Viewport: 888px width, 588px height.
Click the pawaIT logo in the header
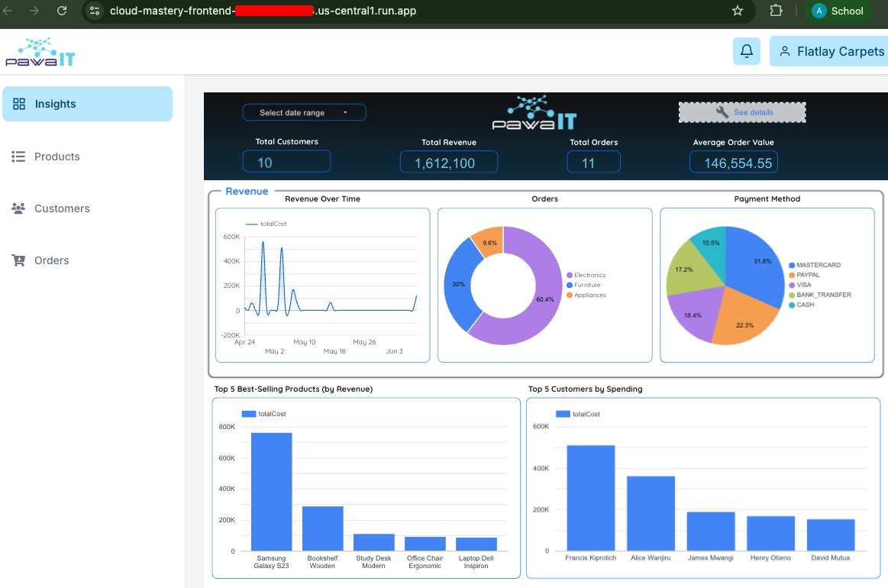pos(39,51)
